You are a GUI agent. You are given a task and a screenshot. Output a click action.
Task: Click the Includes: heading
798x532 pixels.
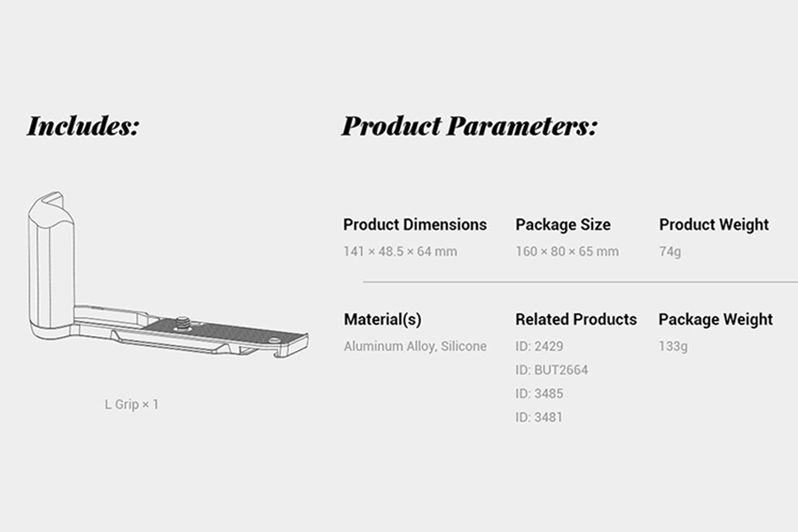click(83, 126)
